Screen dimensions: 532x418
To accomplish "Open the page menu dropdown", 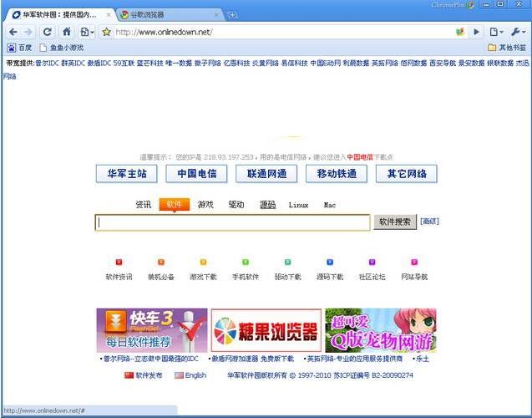I will click(496, 32).
